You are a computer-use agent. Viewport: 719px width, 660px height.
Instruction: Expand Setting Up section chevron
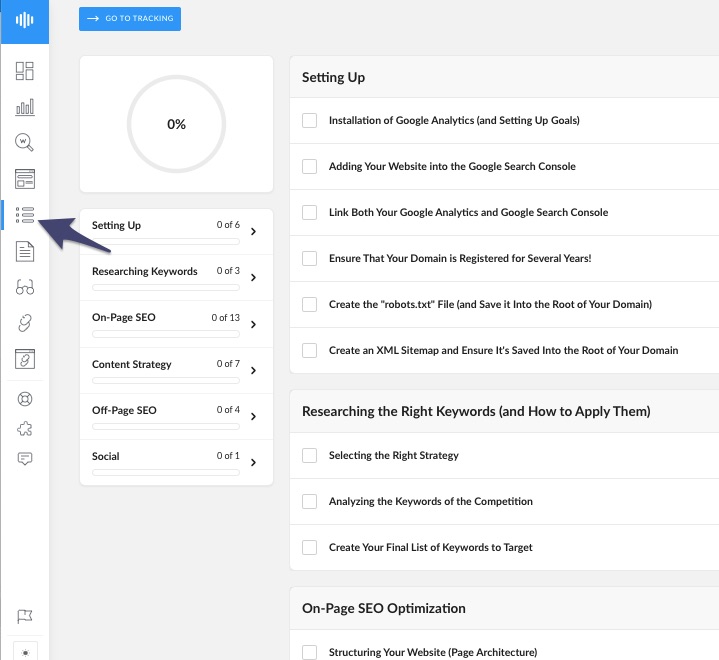(x=253, y=232)
